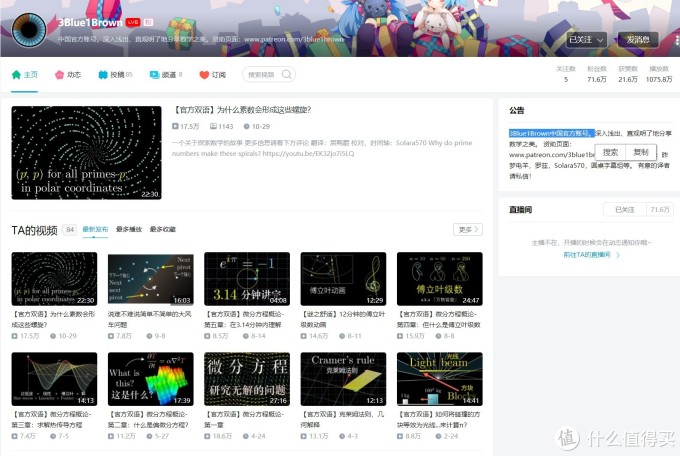Click the 3Blue1Brown profile avatar
Viewport: 680px width, 456px height.
coord(29,30)
